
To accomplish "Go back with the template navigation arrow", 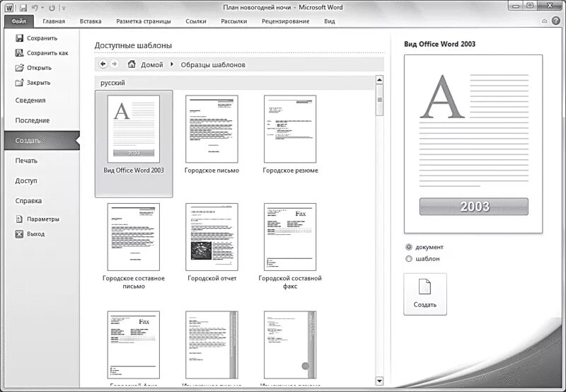I will click(103, 64).
